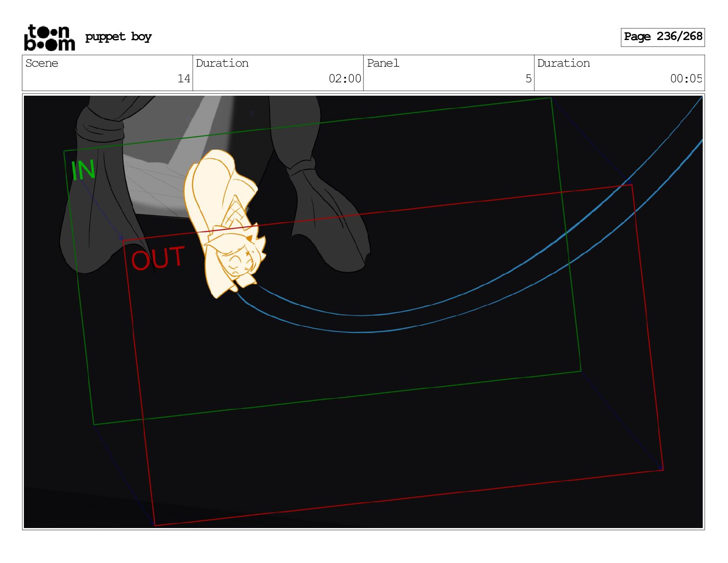728x563 pixels.
Task: Click the Panel field showing 5
Action: (449, 73)
